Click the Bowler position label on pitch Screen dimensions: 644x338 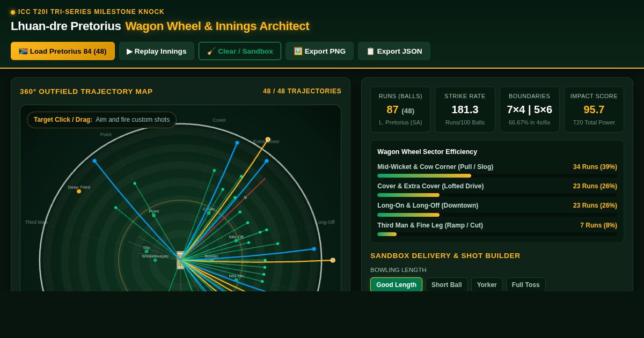coord(211,256)
